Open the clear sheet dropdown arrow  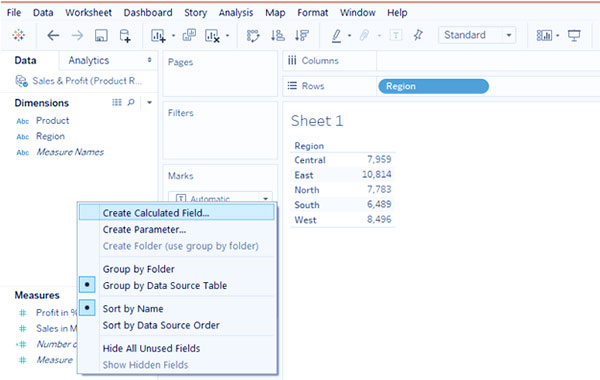tap(227, 36)
